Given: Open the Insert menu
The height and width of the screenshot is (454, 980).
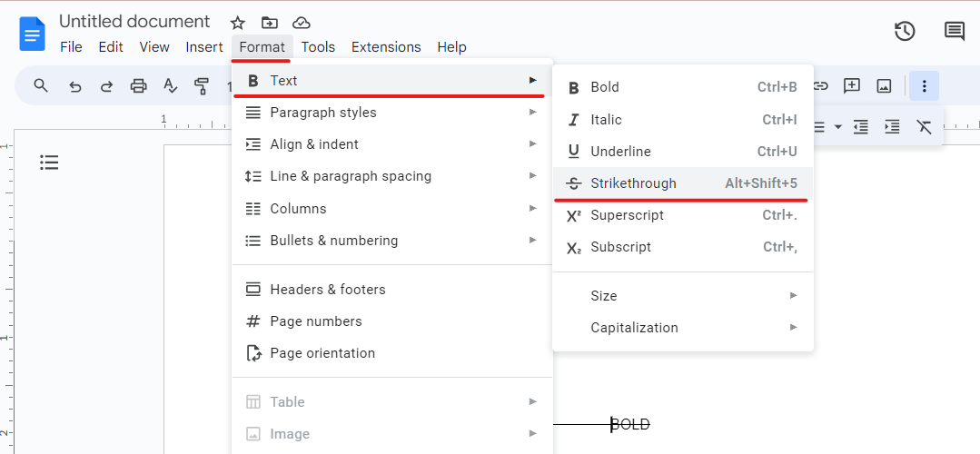Looking at the screenshot, I should tap(204, 47).
